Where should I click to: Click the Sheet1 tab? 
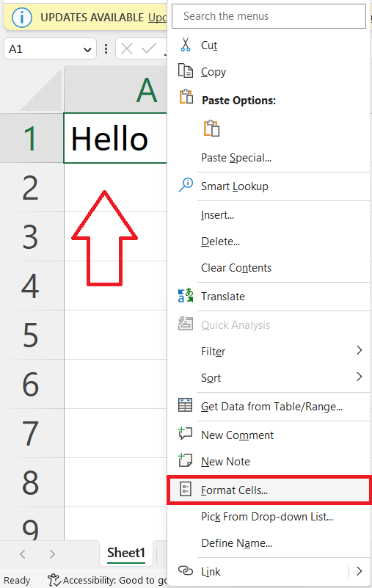[126, 553]
